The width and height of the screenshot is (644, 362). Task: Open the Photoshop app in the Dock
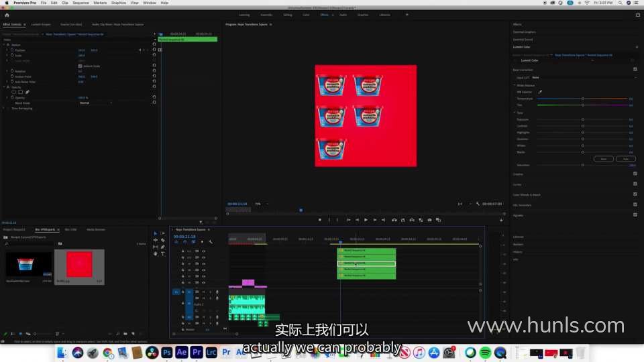[167, 352]
